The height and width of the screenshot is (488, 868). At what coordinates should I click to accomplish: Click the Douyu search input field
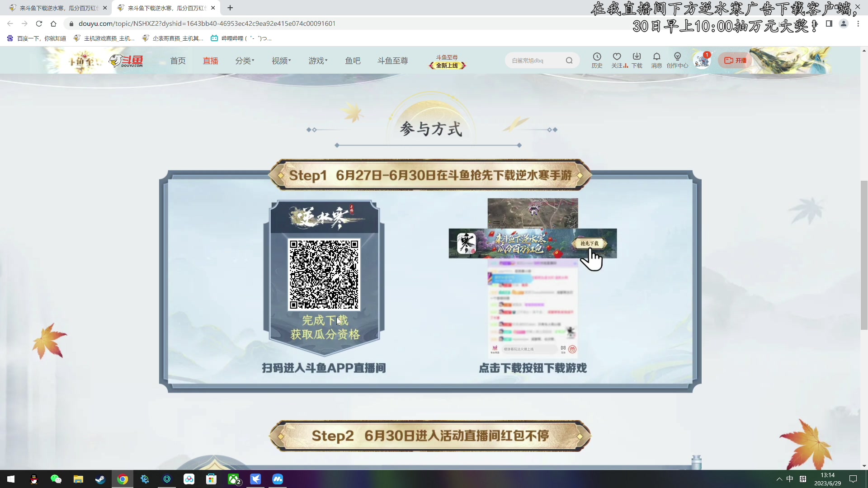tap(536, 61)
